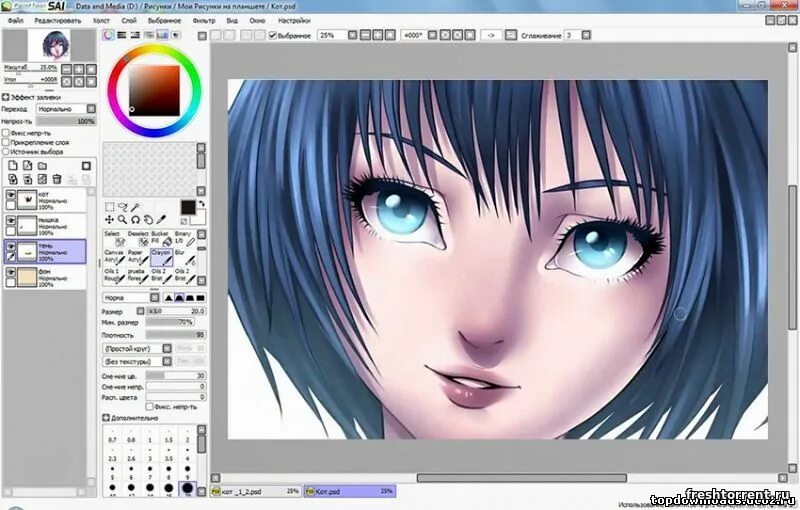Screen dimensions: 800x510
Task: Open the Норма brush mode dropdown
Action: (x=131, y=298)
